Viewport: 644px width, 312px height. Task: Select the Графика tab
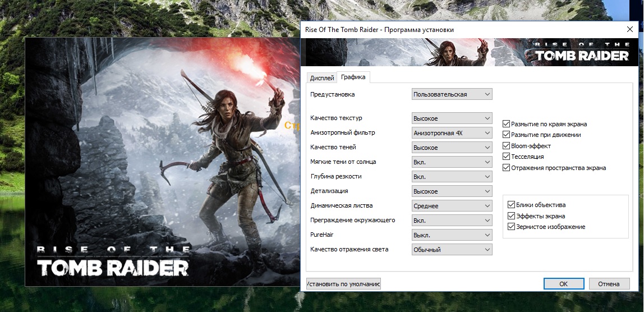click(x=353, y=77)
